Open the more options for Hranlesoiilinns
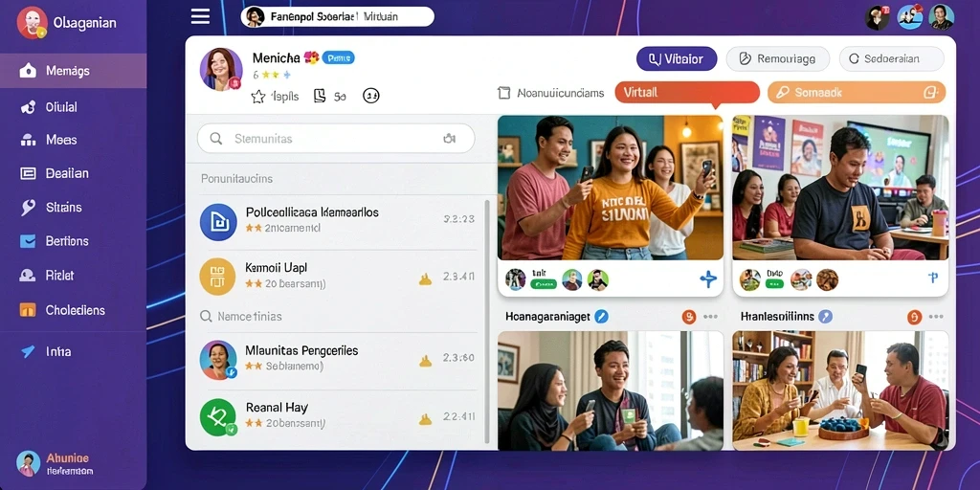This screenshot has height=490, width=980. tap(936, 317)
